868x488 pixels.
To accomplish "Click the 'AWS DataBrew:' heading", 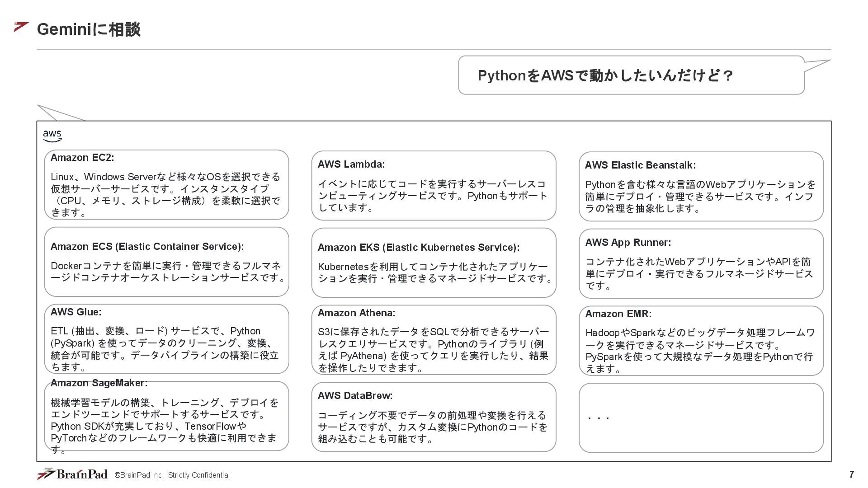I will 355,396.
